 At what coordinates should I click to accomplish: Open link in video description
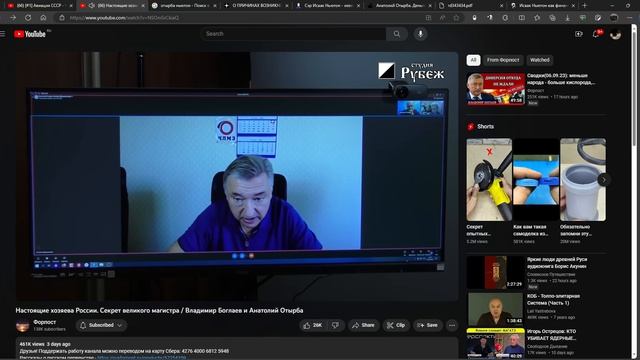point(141,358)
